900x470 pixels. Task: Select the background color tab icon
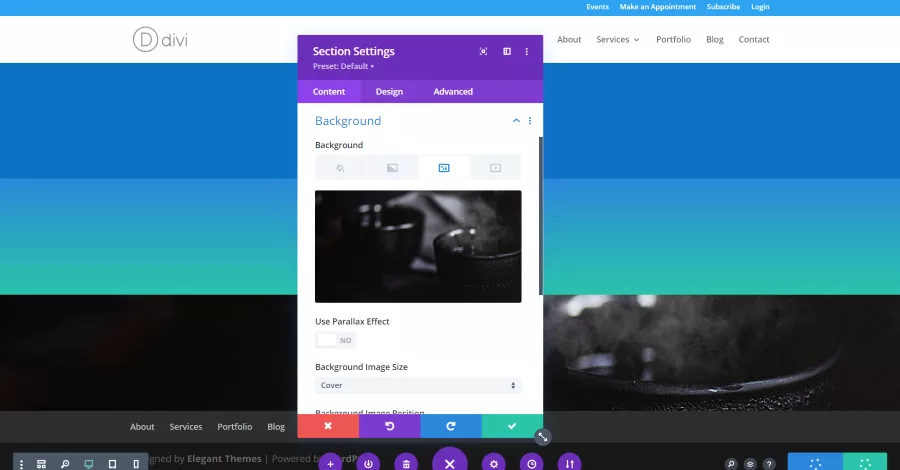click(340, 168)
